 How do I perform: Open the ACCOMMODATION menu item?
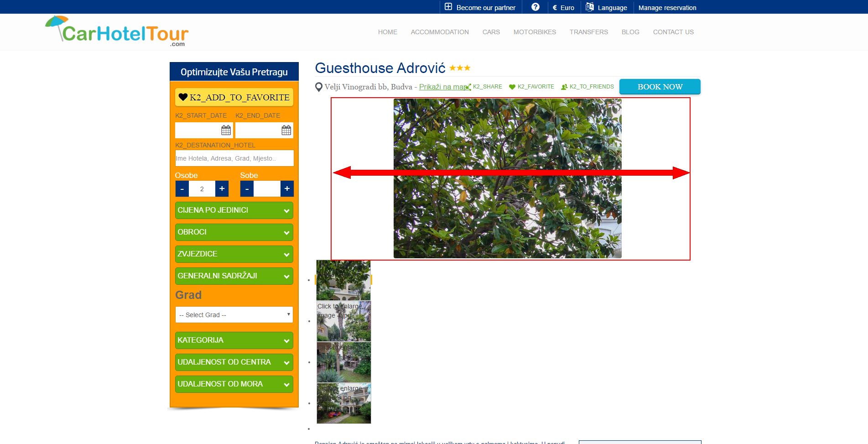point(439,32)
